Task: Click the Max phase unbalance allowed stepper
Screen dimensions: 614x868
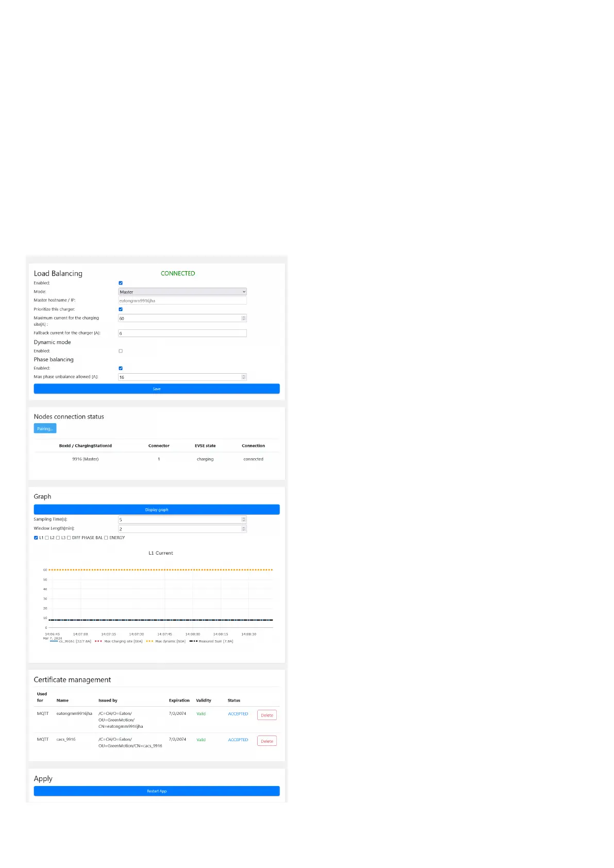Action: click(x=243, y=377)
